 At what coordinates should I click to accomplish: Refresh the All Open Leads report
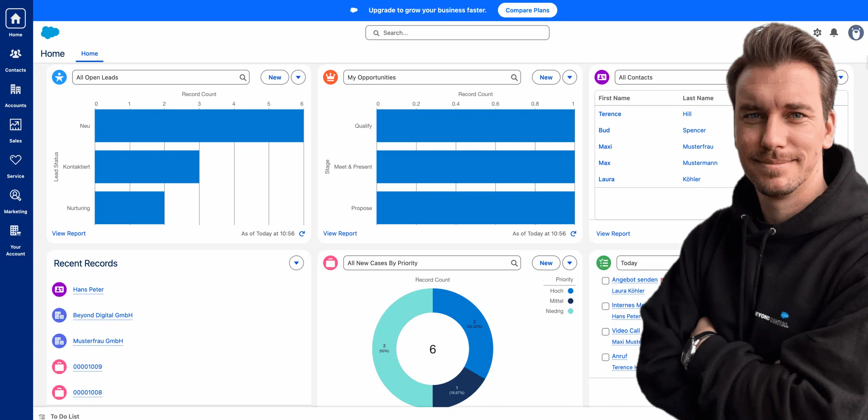click(x=302, y=233)
